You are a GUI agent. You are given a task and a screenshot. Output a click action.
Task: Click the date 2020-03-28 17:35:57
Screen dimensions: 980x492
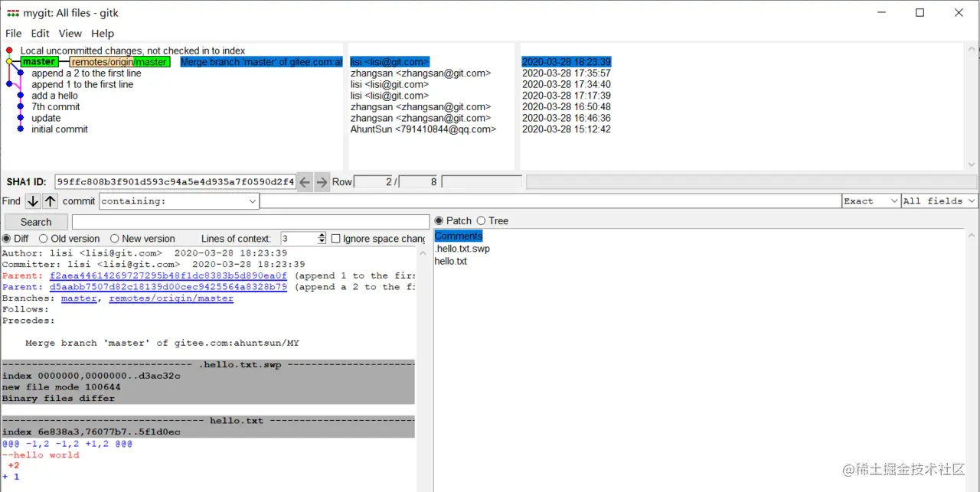(x=567, y=73)
